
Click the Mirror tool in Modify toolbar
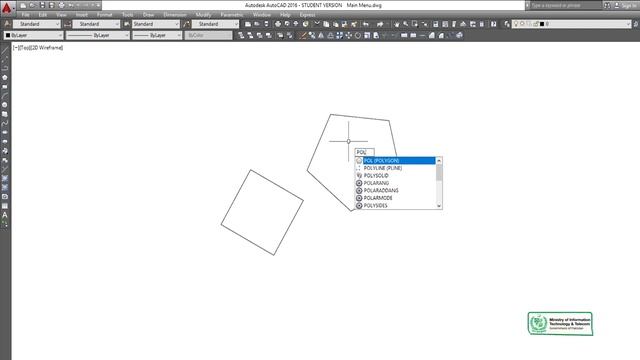point(321,36)
